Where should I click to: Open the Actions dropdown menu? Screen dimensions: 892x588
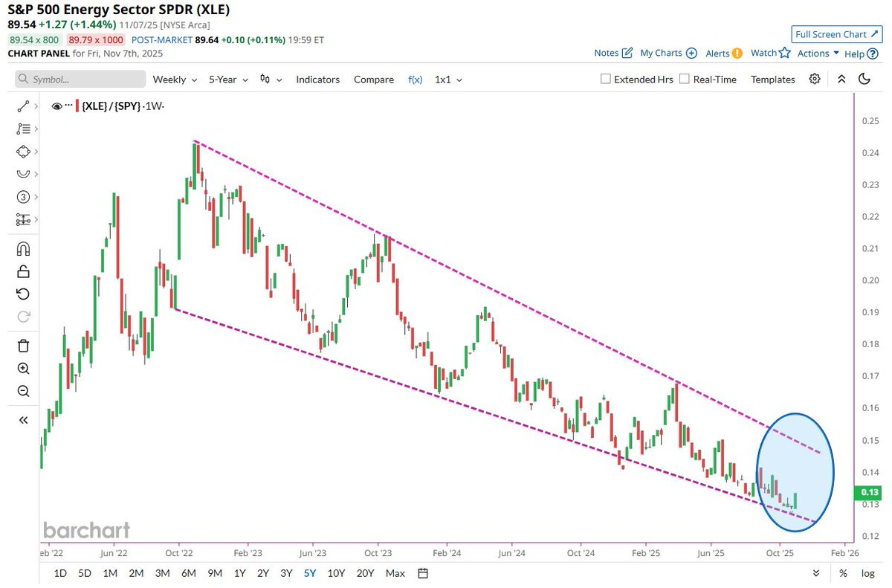tap(818, 54)
